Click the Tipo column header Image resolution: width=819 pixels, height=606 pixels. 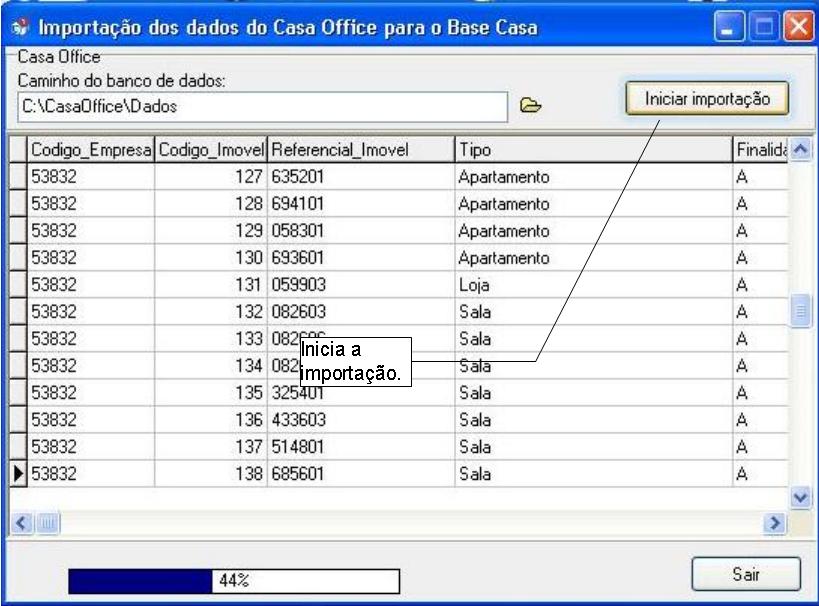(592, 149)
